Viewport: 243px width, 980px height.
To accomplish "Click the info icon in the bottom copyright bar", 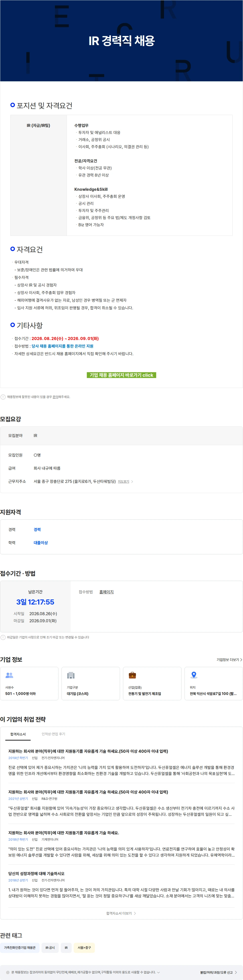I will coord(8,972).
